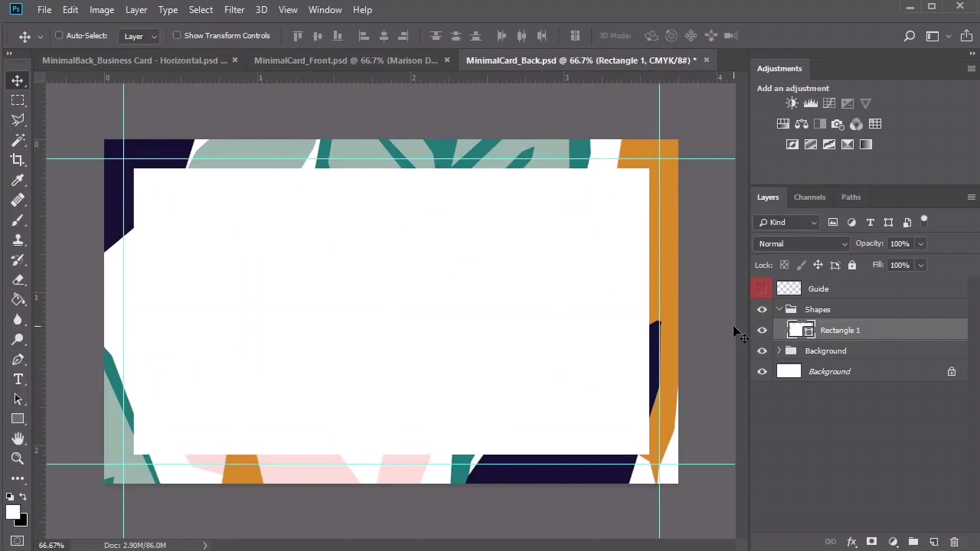Click the delete layer trash icon
This screenshot has height=551, width=980.
(954, 542)
